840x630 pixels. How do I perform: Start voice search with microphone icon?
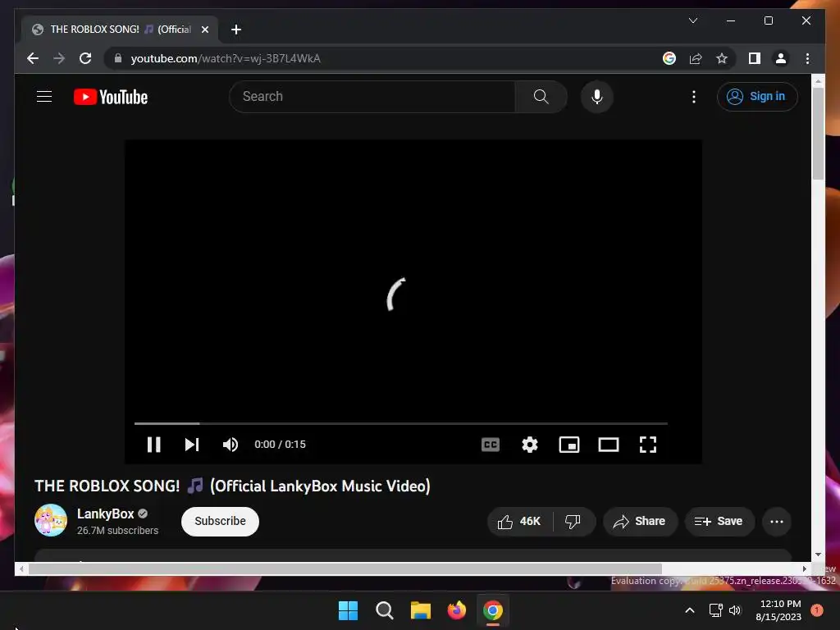click(x=597, y=97)
